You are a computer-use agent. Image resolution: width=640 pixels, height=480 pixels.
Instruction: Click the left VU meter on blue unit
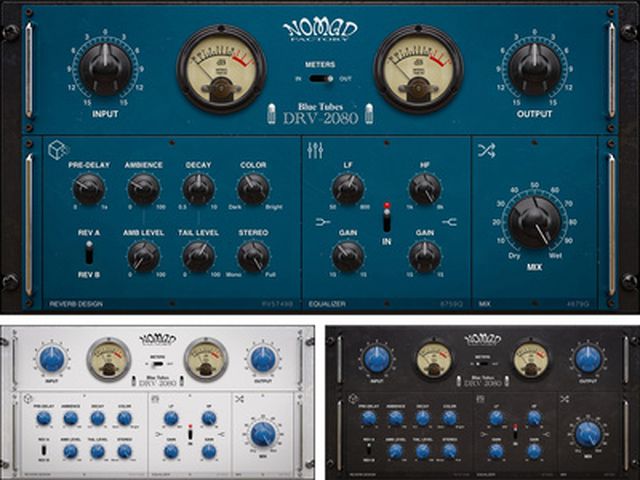coord(221,69)
